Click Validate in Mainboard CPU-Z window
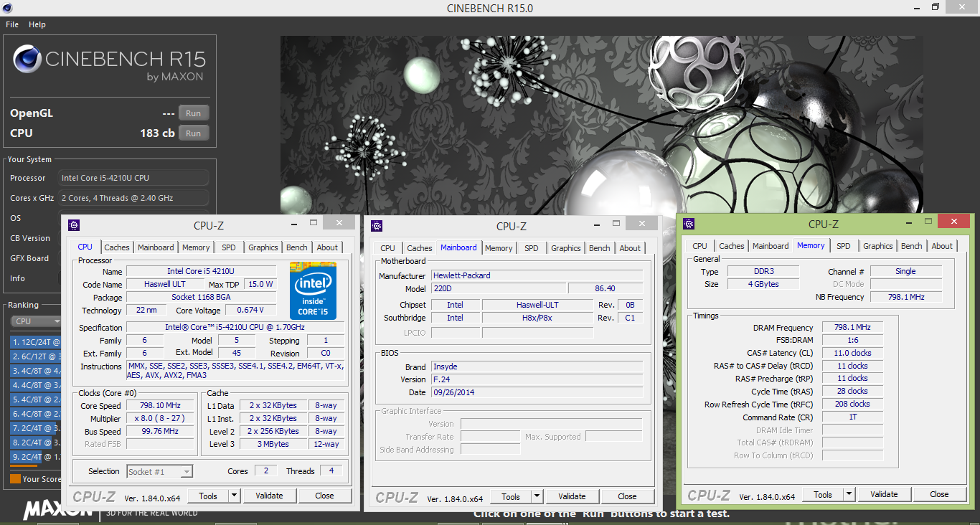 [x=572, y=496]
